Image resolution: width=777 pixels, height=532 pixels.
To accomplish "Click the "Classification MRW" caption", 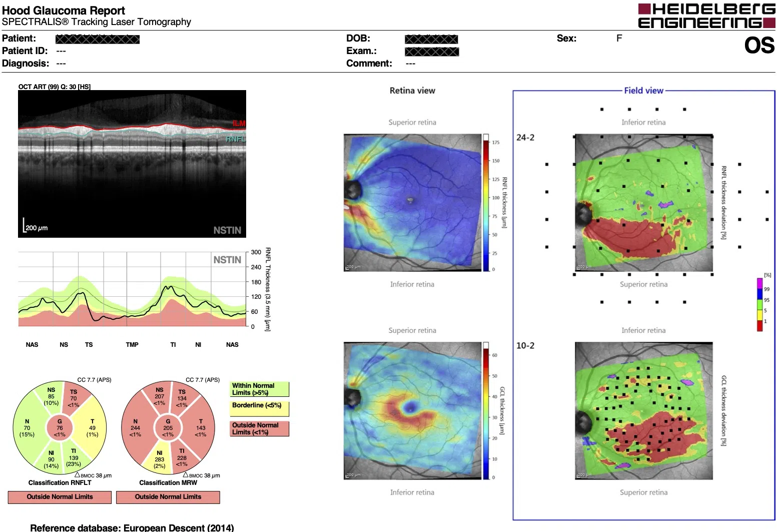I will 168,483.
